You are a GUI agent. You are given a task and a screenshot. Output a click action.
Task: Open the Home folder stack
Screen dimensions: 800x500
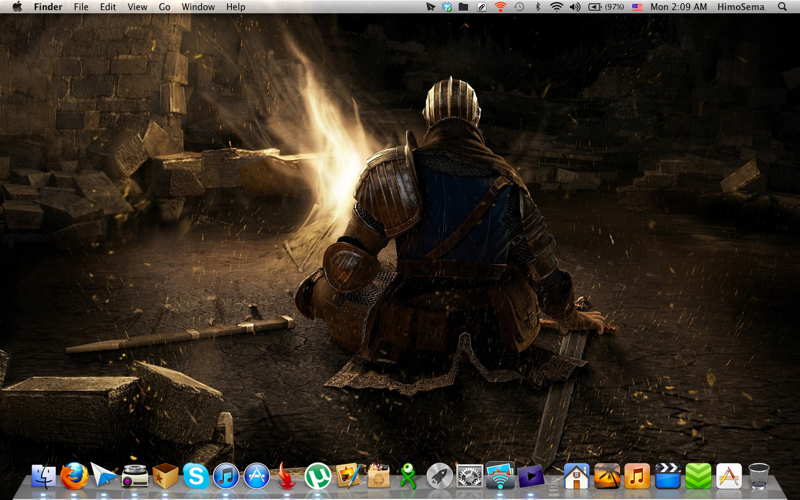click(x=577, y=476)
